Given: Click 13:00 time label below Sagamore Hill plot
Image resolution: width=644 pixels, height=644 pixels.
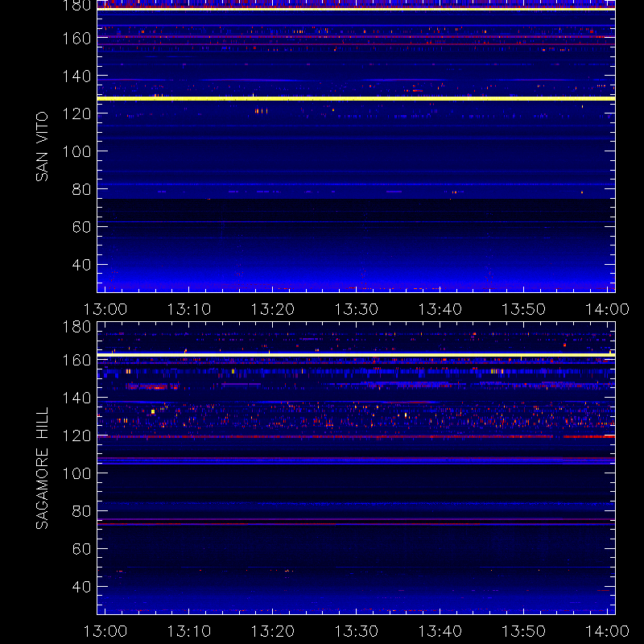Looking at the screenshot, I should tap(105, 631).
